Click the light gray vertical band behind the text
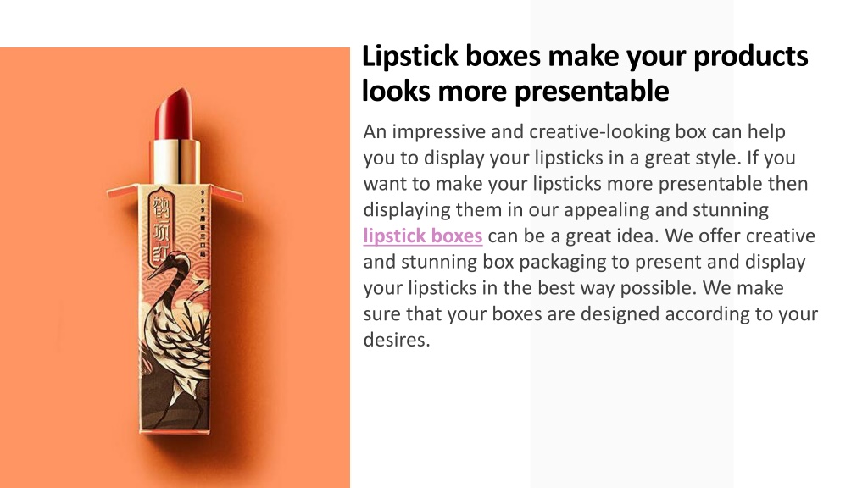The image size is (868, 488). [x=631, y=420]
